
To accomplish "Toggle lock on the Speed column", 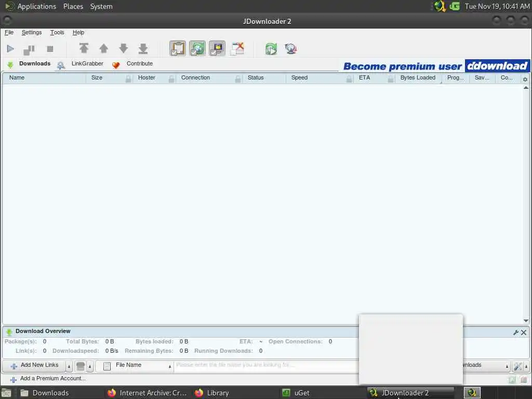I will pyautogui.click(x=349, y=79).
